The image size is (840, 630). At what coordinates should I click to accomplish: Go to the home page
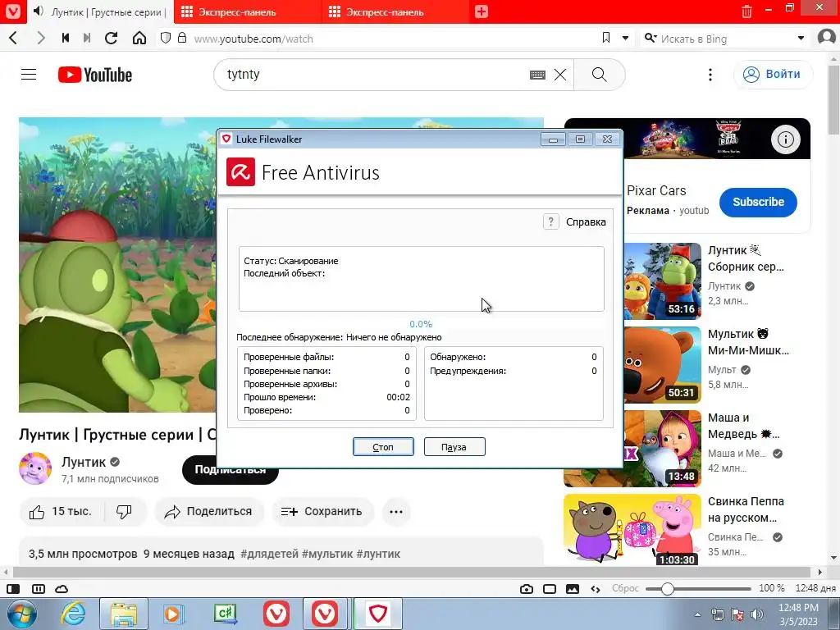[x=139, y=38]
